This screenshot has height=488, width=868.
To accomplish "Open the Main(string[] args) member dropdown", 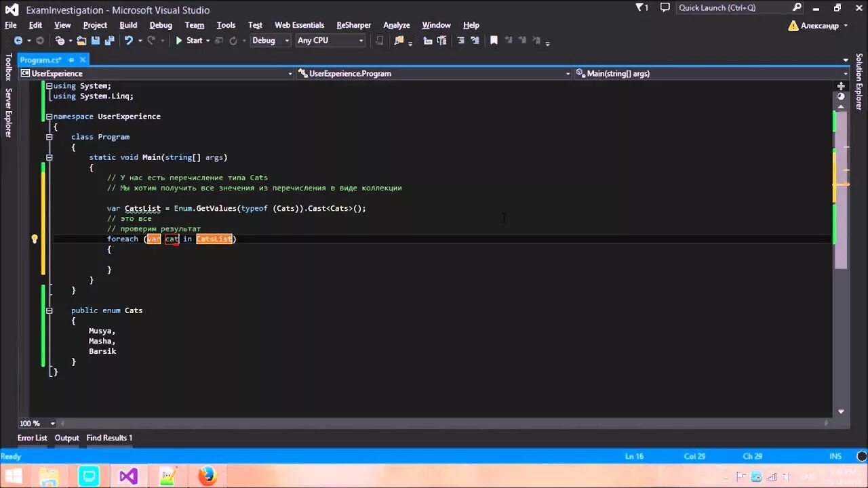I will [712, 73].
